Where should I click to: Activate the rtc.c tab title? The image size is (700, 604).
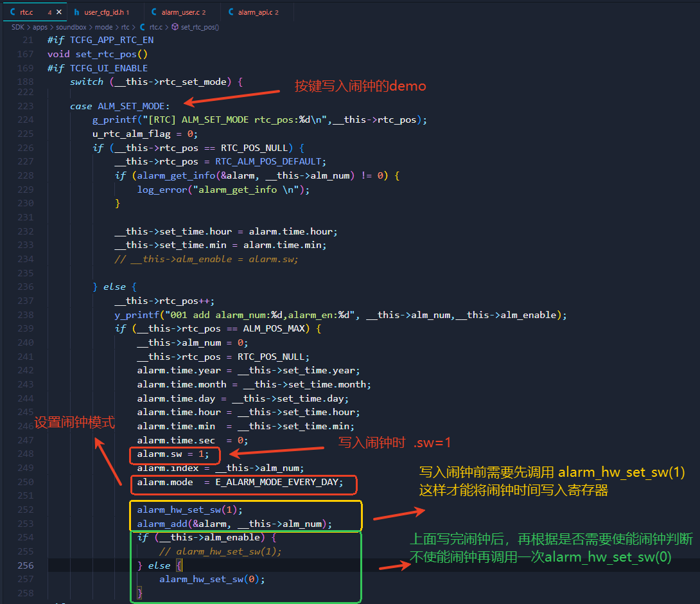point(26,12)
